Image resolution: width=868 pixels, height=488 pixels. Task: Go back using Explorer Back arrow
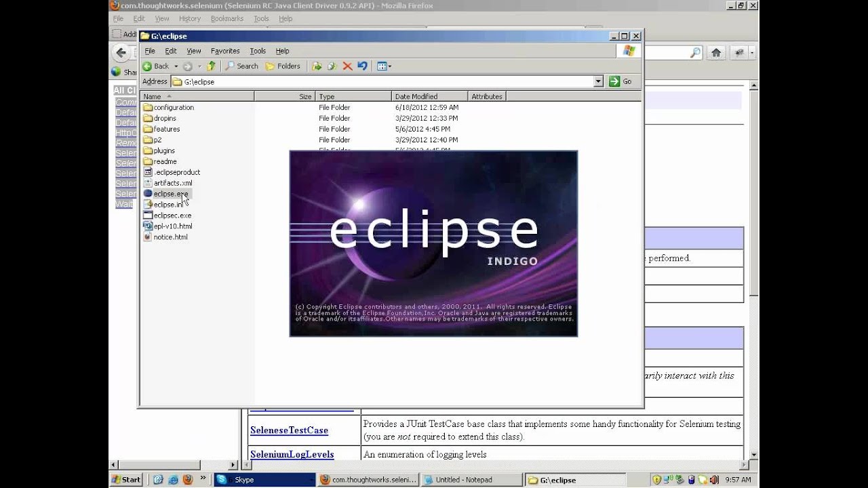click(x=155, y=66)
